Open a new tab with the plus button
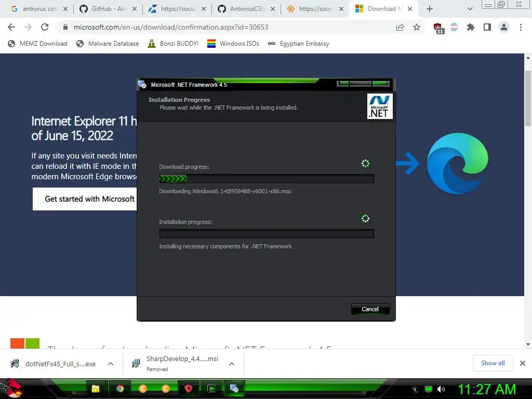 [430, 9]
